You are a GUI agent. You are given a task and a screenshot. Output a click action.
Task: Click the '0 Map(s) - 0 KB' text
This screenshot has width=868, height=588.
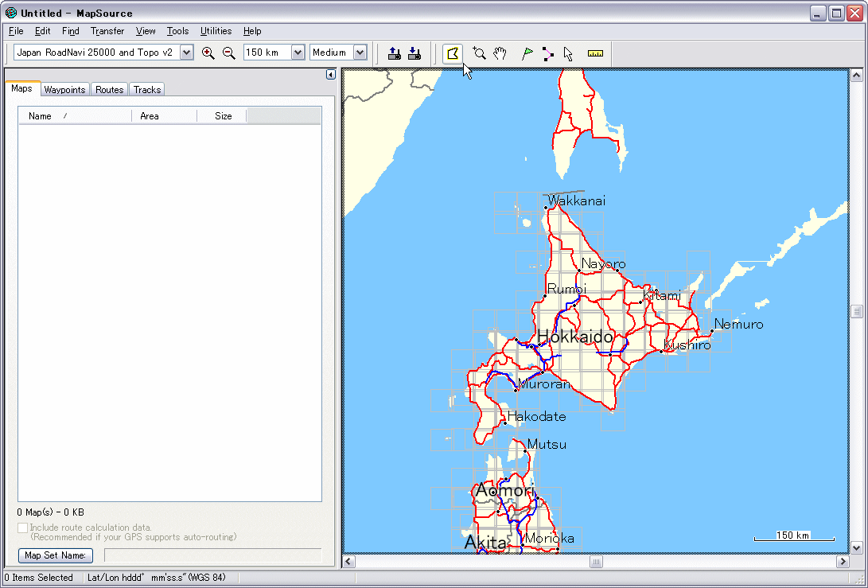tap(50, 512)
